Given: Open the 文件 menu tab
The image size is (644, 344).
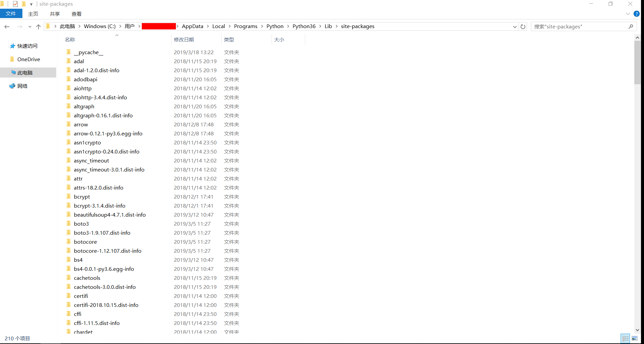Looking at the screenshot, I should coord(11,14).
